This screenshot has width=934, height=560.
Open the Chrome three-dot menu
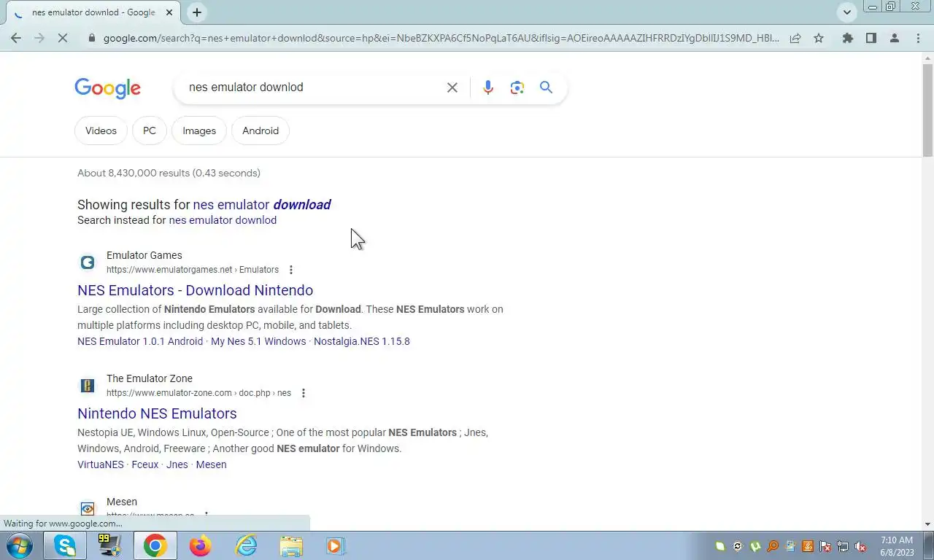918,38
